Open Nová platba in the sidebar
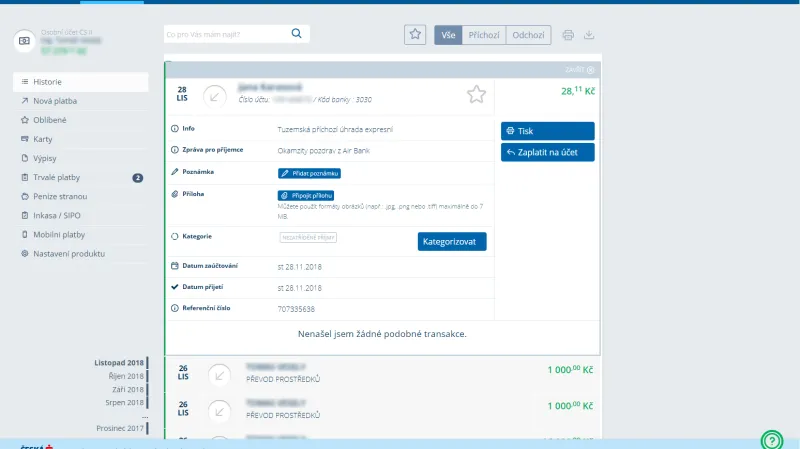 pyautogui.click(x=81, y=101)
